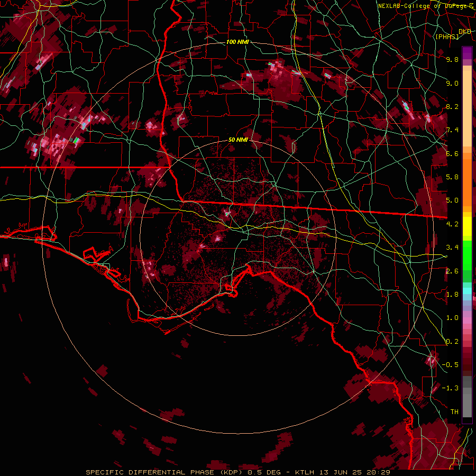Click the 'SPECIFIC DIFFERENTIAL PHASE (KDP)' footer title

coord(166,472)
